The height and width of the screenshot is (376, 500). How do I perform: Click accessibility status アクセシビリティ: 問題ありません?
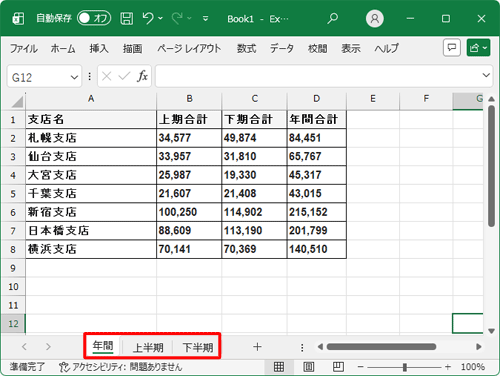point(121,367)
